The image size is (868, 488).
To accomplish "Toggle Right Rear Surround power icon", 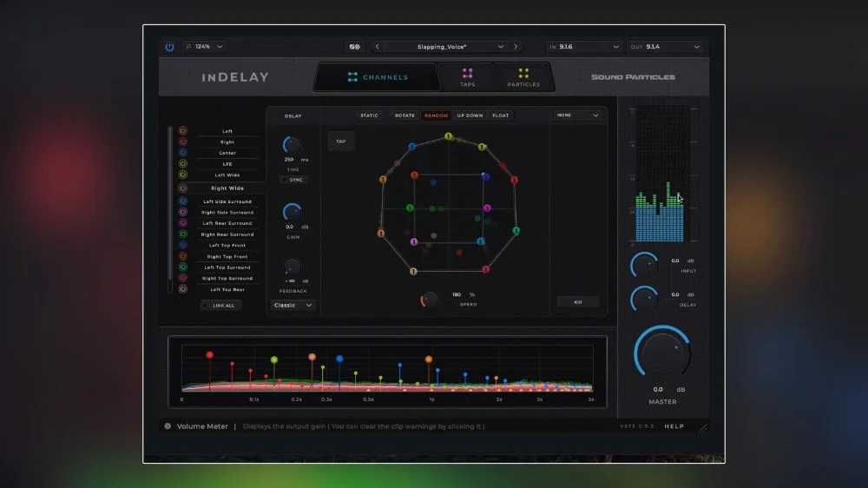I will 182,234.
